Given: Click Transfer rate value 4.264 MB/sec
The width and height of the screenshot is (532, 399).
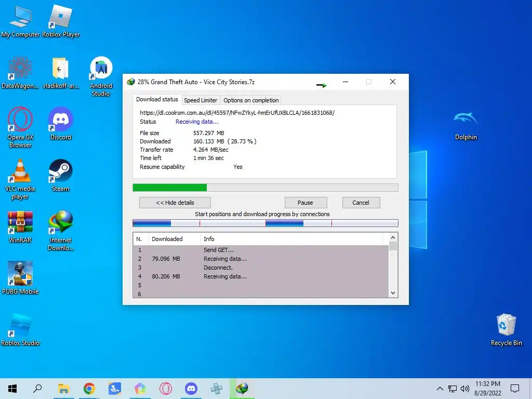Looking at the screenshot, I should click(x=211, y=150).
